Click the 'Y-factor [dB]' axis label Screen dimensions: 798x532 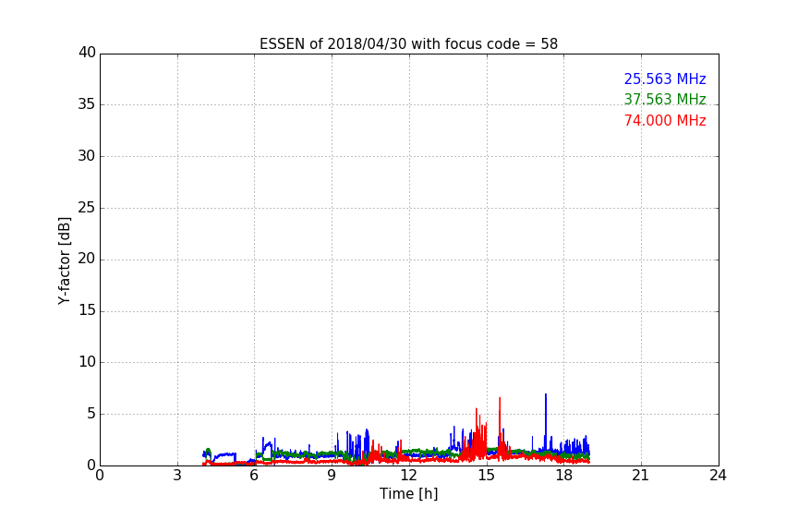pos(64,260)
